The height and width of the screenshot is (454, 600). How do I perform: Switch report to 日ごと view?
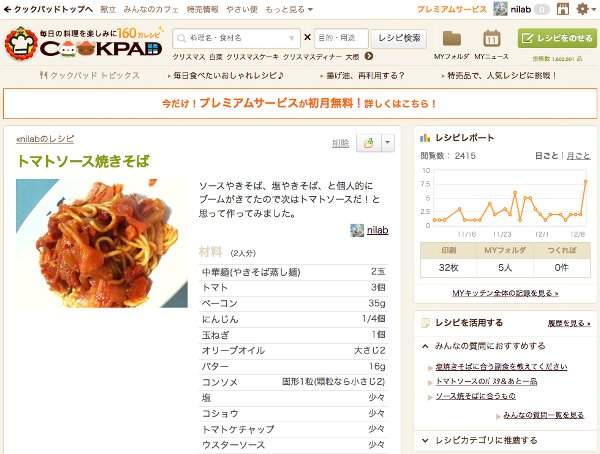point(546,156)
